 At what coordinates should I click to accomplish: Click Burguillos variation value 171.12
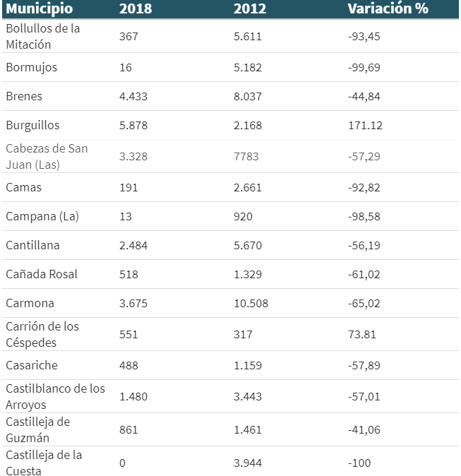point(365,126)
